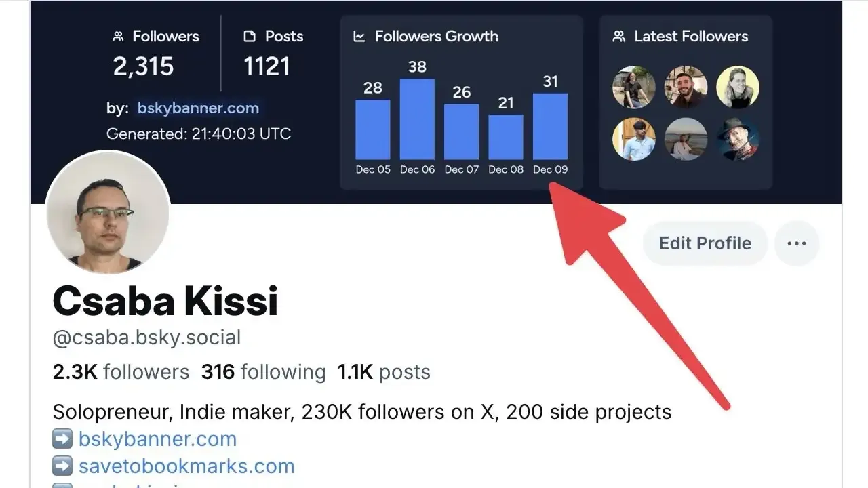The image size is (868, 488).
Task: Select the Dec 09 bar showing 31
Action: coord(550,127)
